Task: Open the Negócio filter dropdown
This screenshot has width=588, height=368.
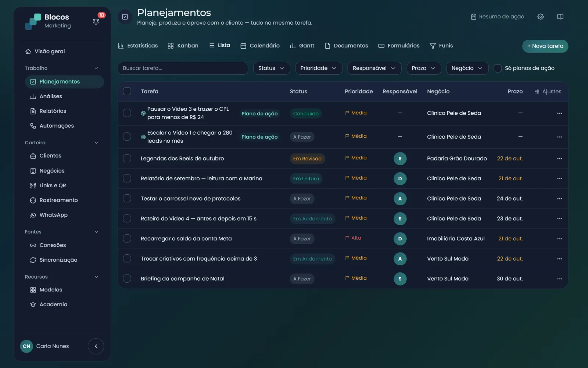Action: [x=467, y=68]
